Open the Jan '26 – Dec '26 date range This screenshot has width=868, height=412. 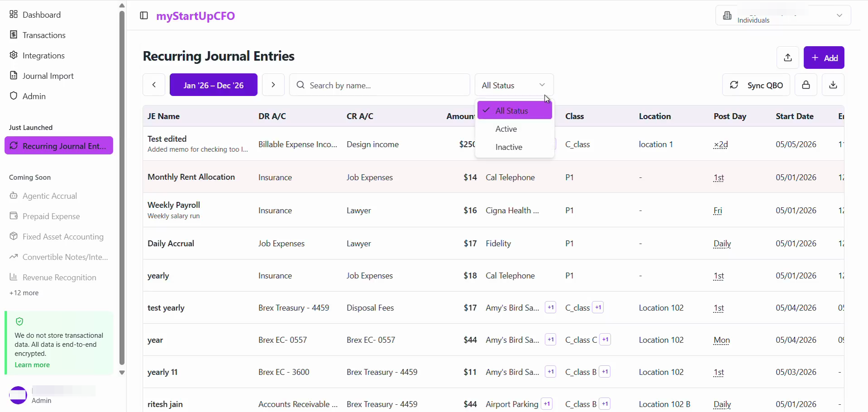coord(213,85)
